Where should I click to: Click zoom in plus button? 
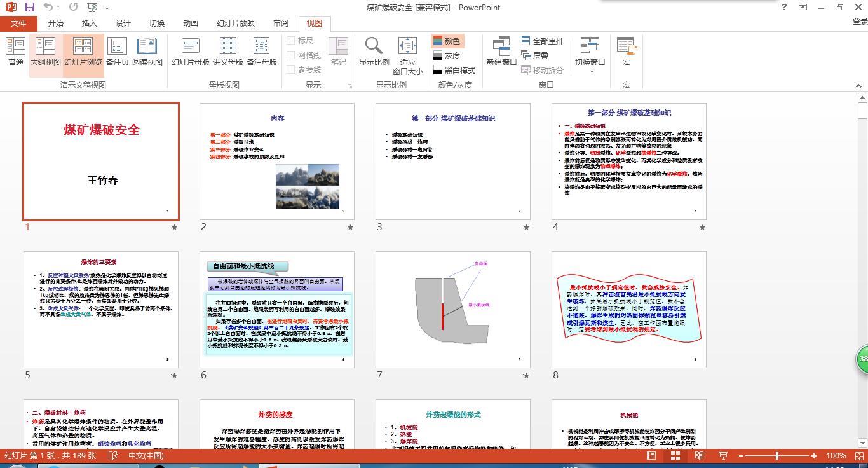click(814, 456)
